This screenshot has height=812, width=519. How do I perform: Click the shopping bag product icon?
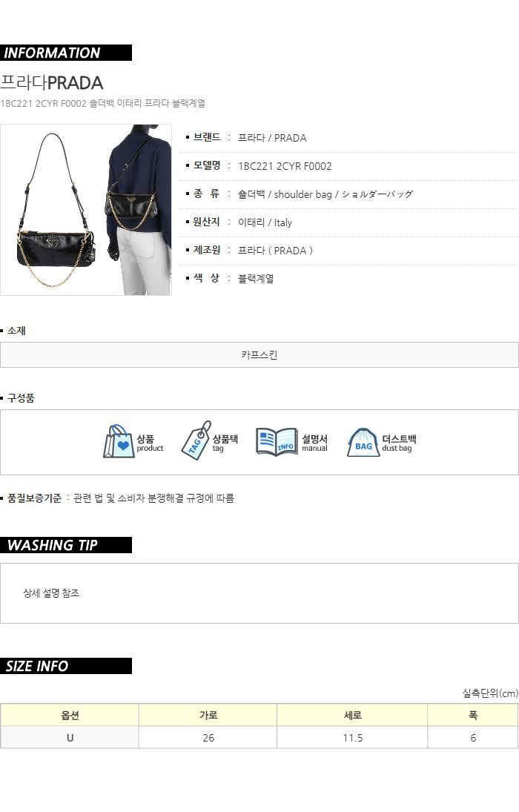point(119,441)
